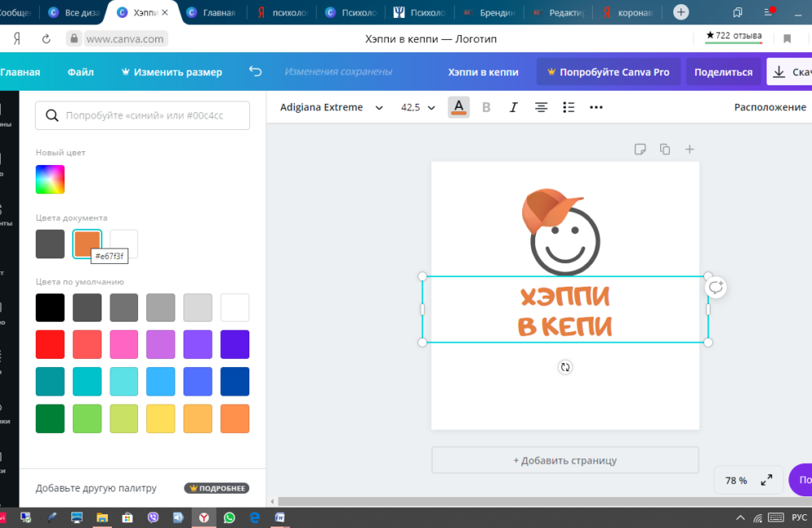
Task: Close the Хэппи browser tab
Action: coord(165,12)
